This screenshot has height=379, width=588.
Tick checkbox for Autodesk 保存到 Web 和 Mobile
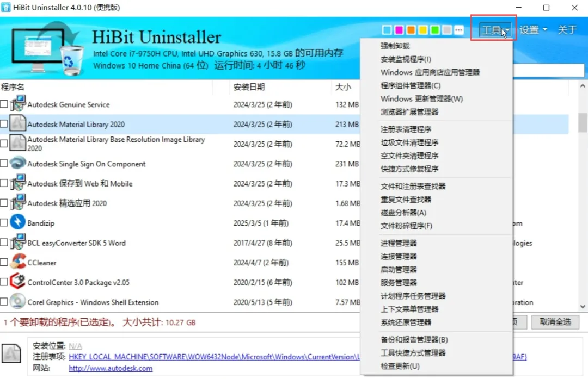click(4, 183)
